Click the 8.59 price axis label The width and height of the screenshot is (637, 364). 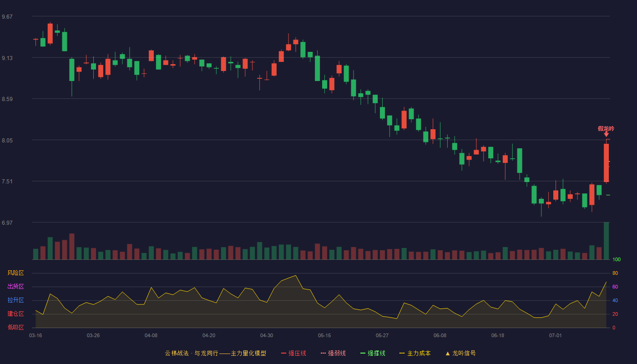tap(7, 99)
